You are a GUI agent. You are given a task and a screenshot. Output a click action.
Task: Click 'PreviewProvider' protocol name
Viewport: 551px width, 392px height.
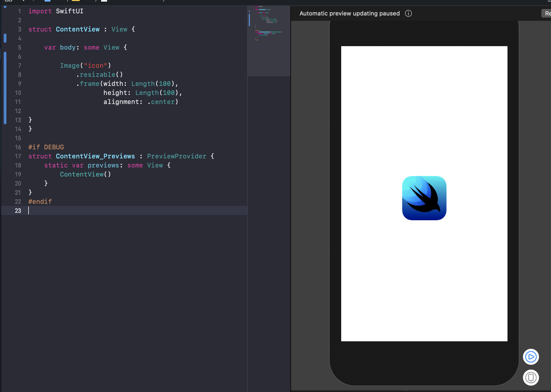177,156
